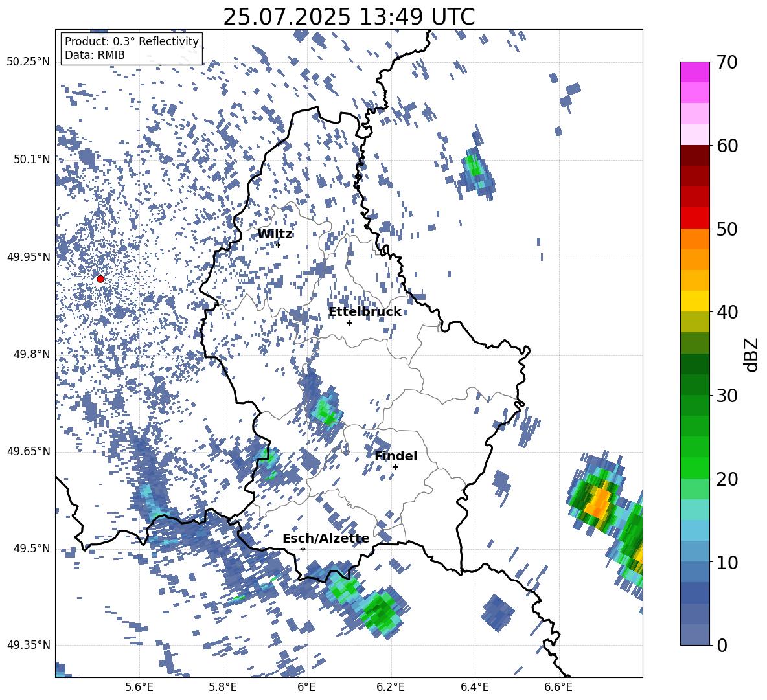767x700 pixels.
Task: Click the bright green colorbar segment above 20
Action: tap(694, 468)
